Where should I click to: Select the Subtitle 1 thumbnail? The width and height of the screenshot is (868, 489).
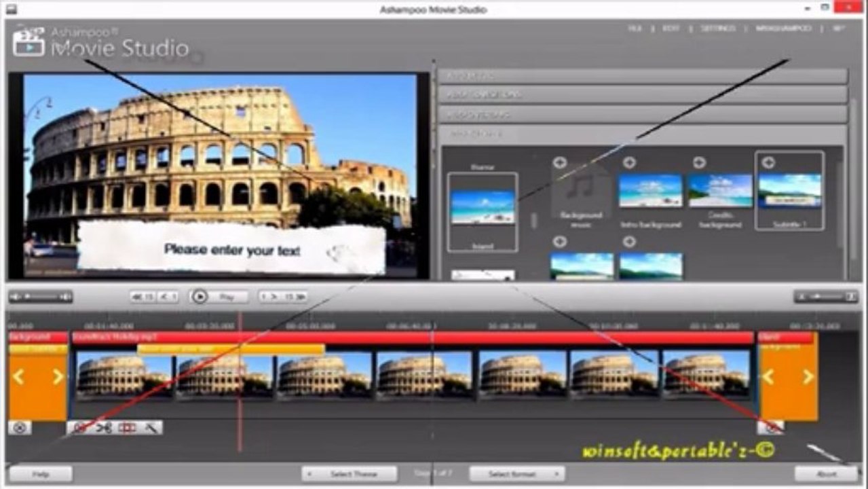pyautogui.click(x=790, y=191)
